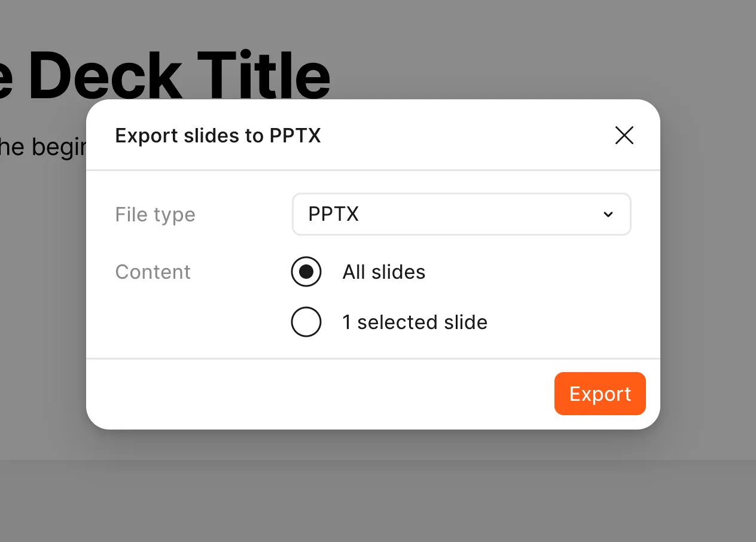
Task: Close the Export slides dialog
Action: (624, 136)
